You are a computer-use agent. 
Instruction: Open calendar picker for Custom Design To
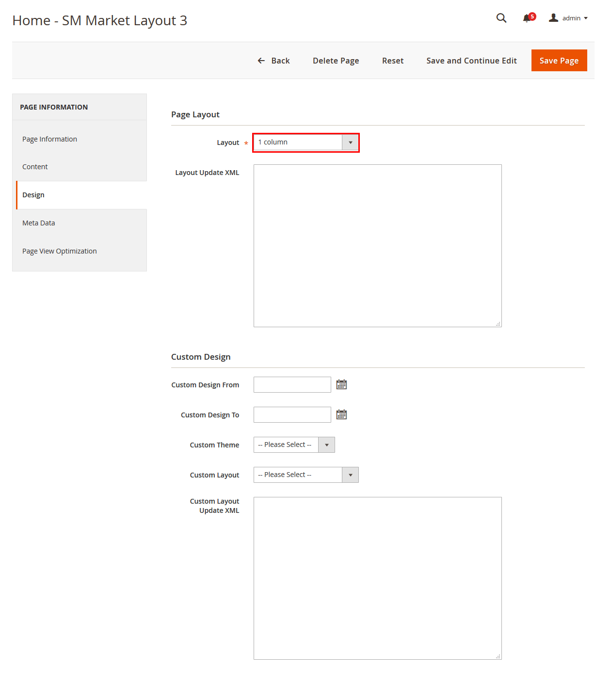pyautogui.click(x=341, y=414)
